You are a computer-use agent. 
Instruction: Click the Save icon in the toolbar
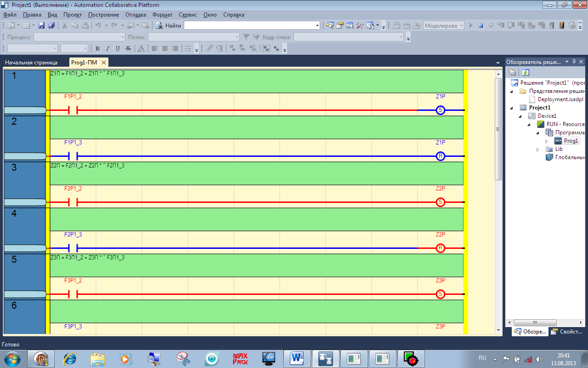(41, 25)
